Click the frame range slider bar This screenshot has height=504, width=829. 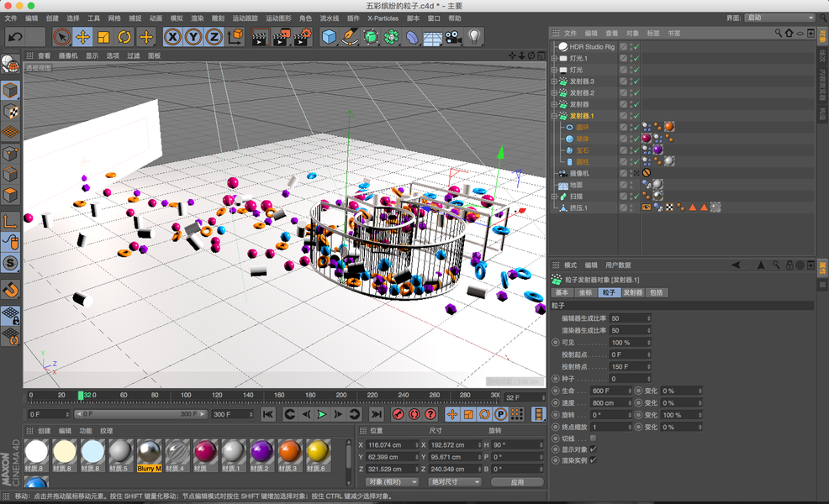[140, 414]
